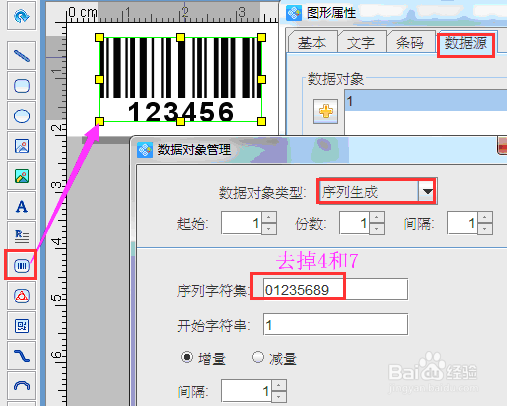Viewport: 507px width, 406px height.
Task: Click the 序列字符集 input field
Action: tap(335, 289)
